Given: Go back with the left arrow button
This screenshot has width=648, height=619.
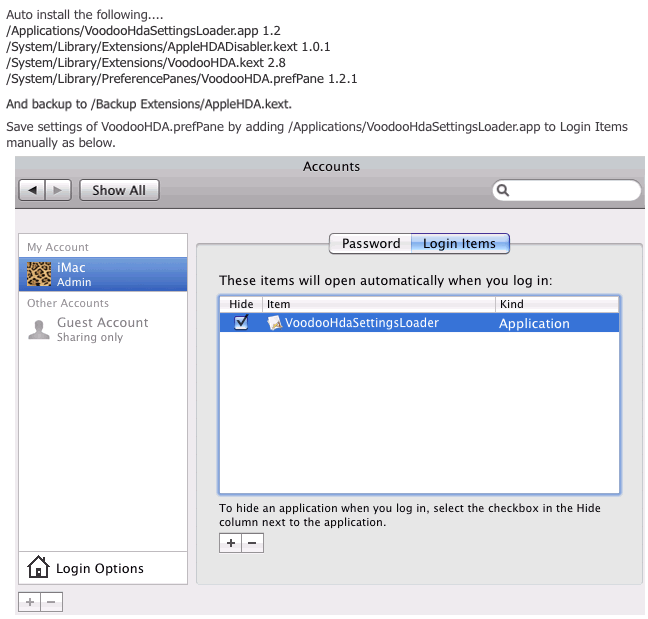Looking at the screenshot, I should [x=32, y=190].
